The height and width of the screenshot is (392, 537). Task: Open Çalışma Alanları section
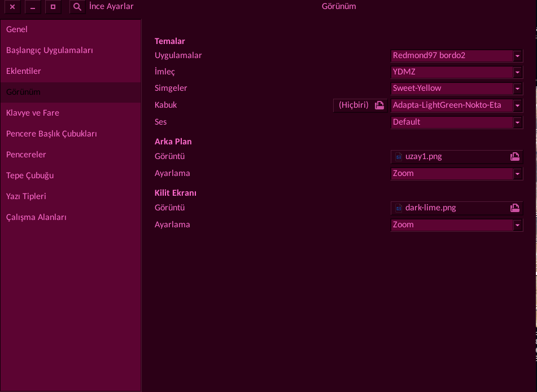coord(71,217)
